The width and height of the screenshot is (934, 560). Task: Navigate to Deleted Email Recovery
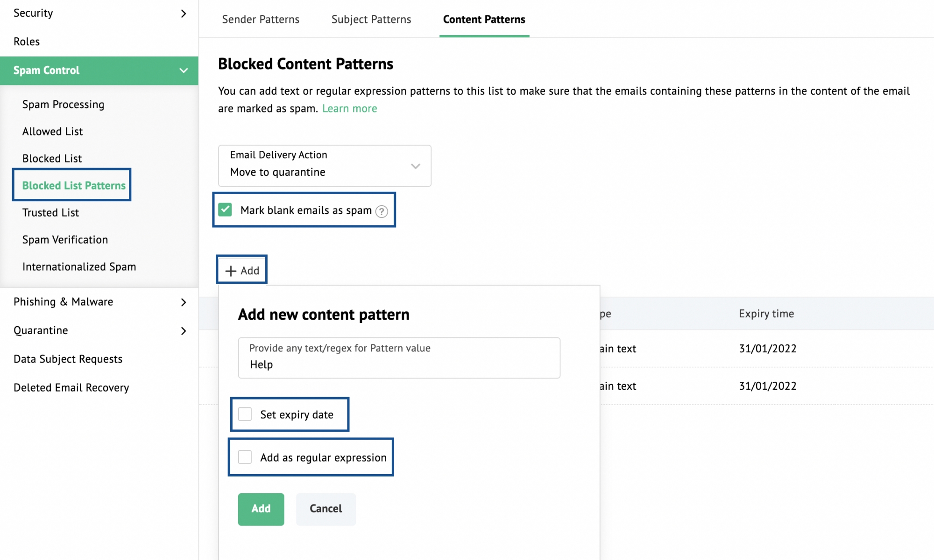tap(71, 387)
